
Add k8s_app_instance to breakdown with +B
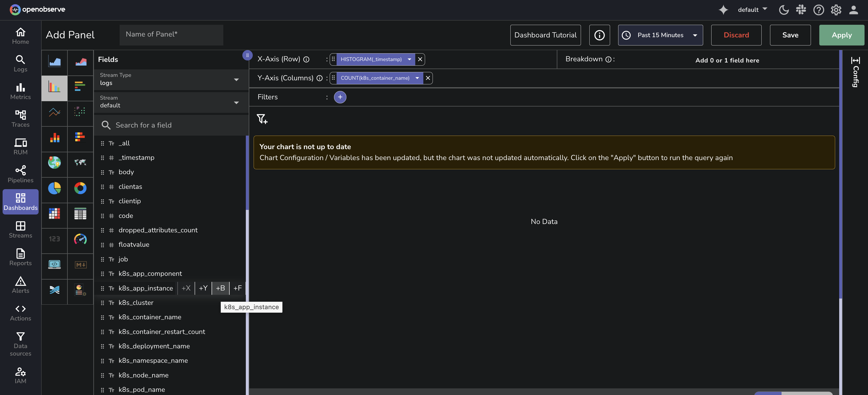click(220, 288)
